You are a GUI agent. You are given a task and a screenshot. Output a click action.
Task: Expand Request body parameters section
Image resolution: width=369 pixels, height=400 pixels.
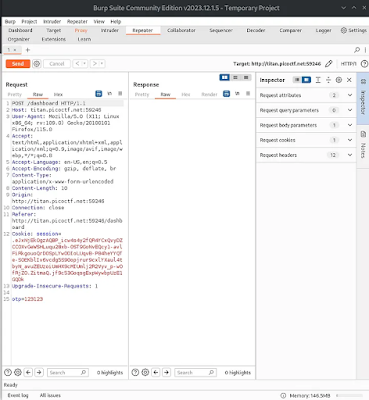click(306, 125)
